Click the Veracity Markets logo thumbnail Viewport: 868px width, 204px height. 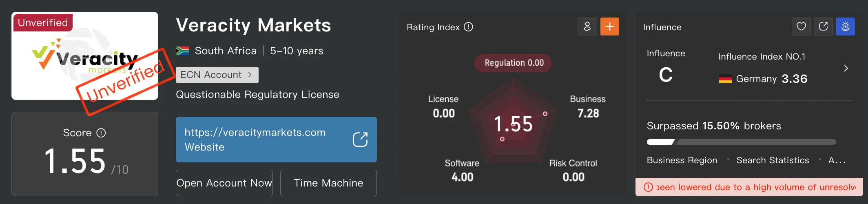tap(85, 56)
